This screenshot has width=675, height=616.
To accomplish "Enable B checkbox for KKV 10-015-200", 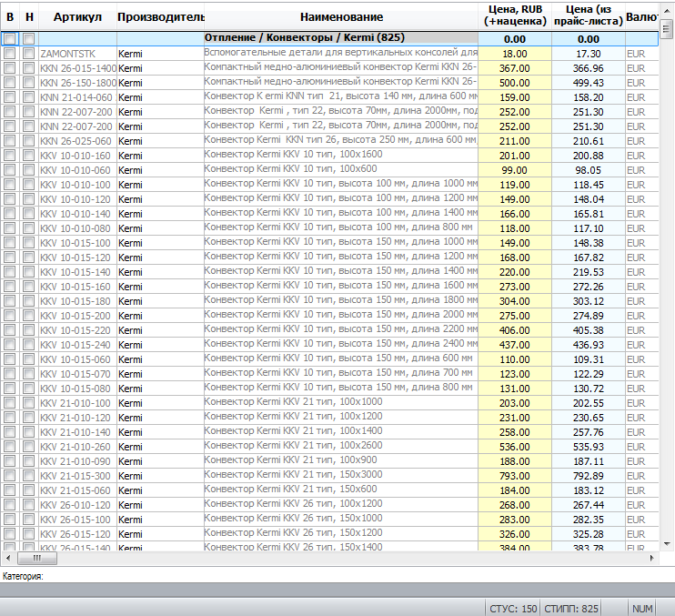I will point(9,316).
